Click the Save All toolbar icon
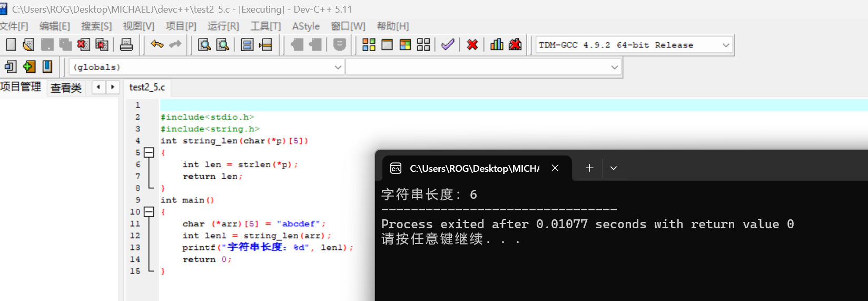This screenshot has width=868, height=301. tap(65, 45)
